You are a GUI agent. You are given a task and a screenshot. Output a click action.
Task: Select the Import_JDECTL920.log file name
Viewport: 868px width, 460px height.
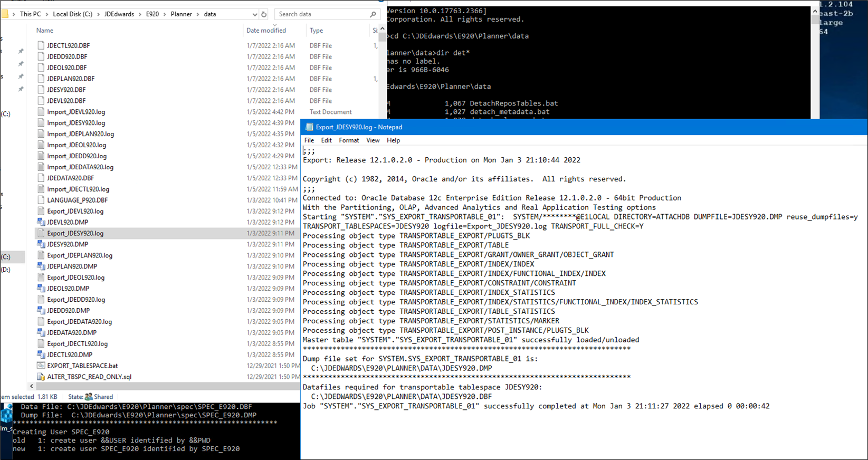tap(78, 189)
